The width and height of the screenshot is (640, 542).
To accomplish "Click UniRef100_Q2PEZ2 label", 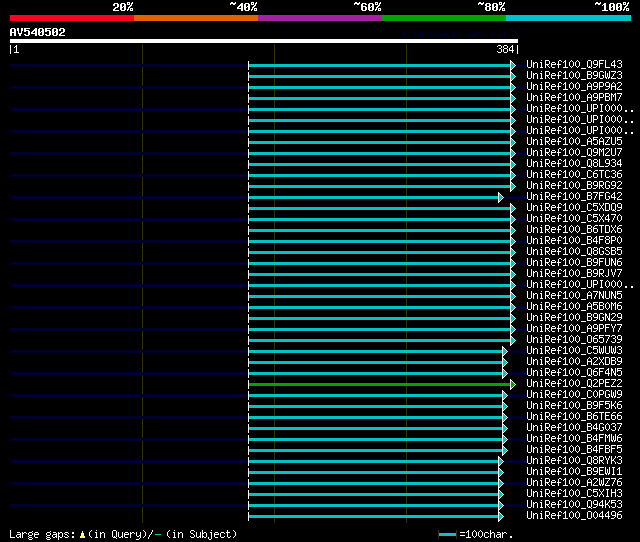I will click(x=574, y=384).
